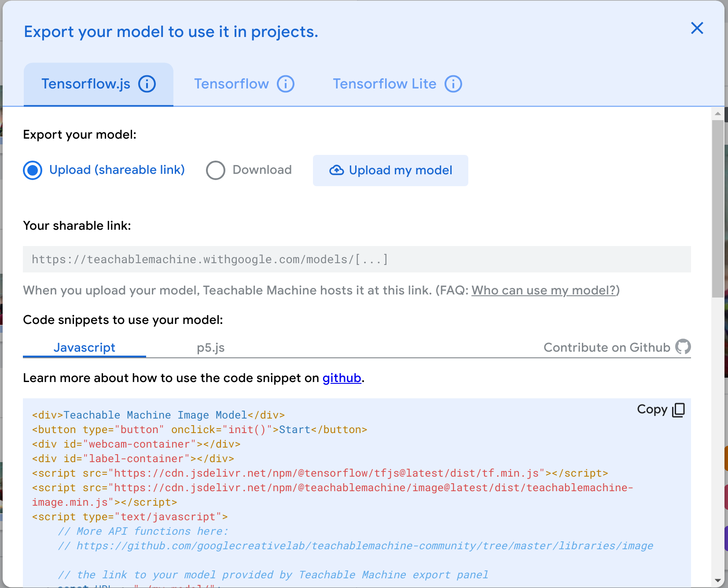The width and height of the screenshot is (728, 588).
Task: Click the script type text/javascript code line
Action: (x=130, y=517)
